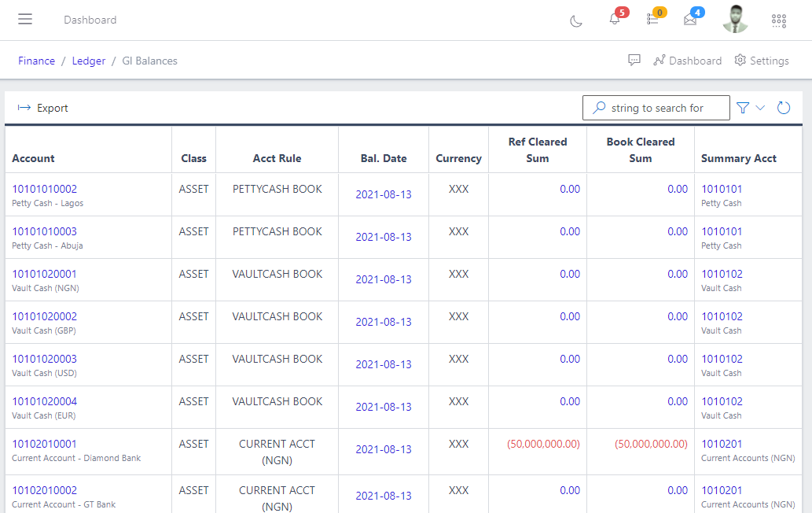The width and height of the screenshot is (812, 513).
Task: Click the user profile avatar picture
Action: coord(735,20)
